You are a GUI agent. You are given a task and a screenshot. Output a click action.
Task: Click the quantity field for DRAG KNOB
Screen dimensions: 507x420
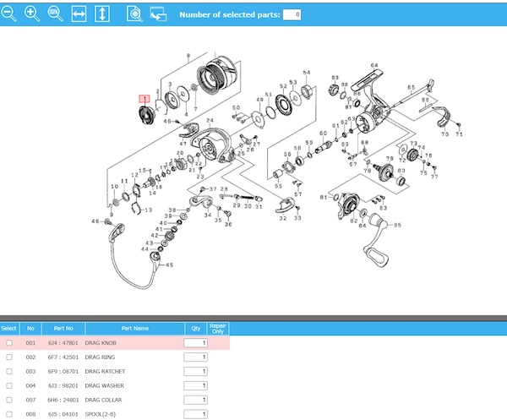tap(195, 343)
